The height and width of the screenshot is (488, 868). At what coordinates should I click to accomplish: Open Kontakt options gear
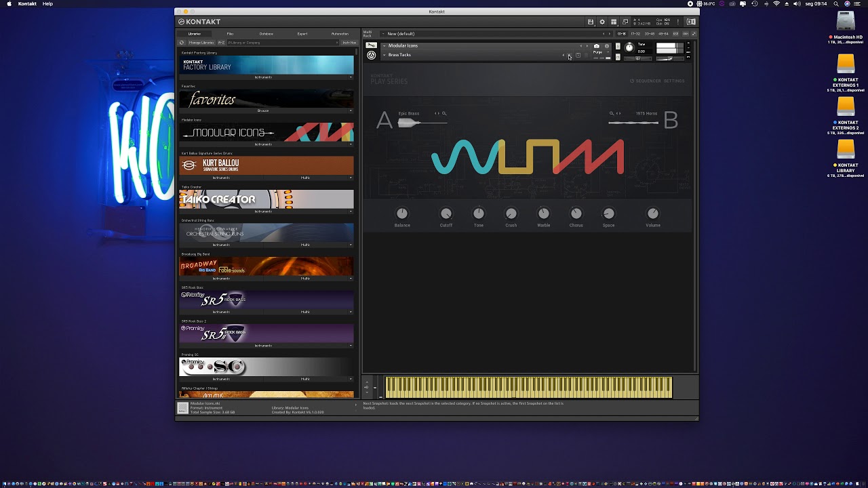click(602, 22)
